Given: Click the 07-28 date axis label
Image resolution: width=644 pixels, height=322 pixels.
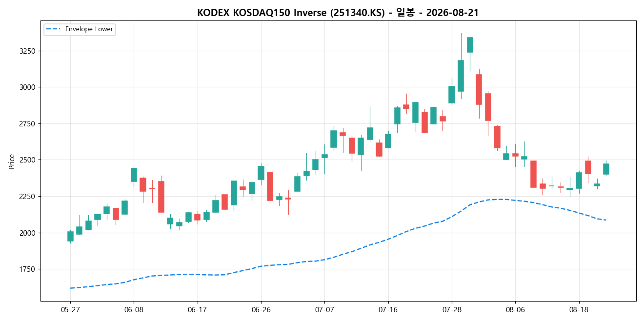Looking at the screenshot, I should (452, 310).
